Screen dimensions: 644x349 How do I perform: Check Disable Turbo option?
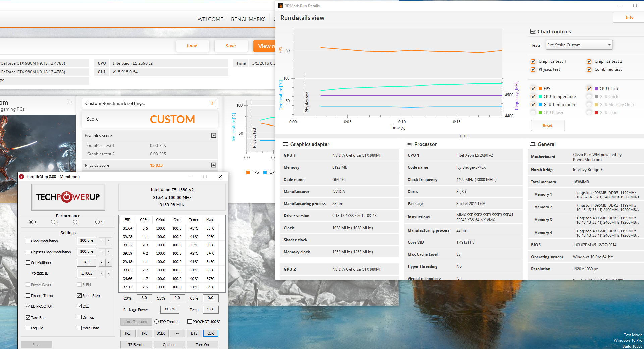click(x=28, y=295)
